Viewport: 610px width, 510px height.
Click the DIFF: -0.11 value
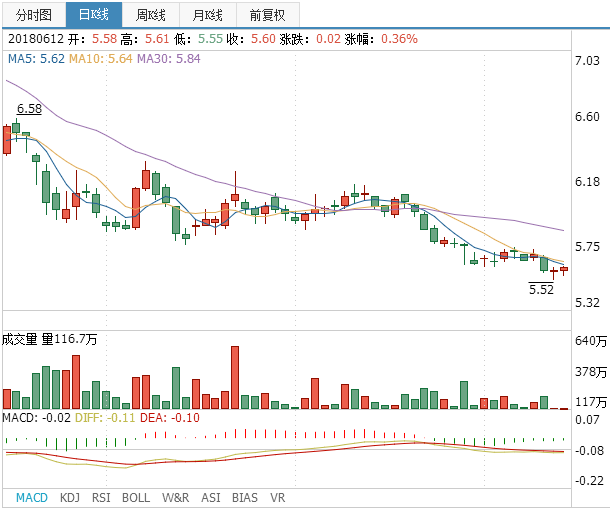[105, 418]
